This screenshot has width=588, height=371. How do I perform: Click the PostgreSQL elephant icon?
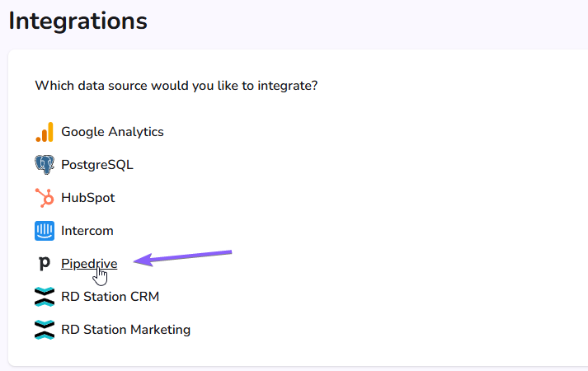pos(45,165)
